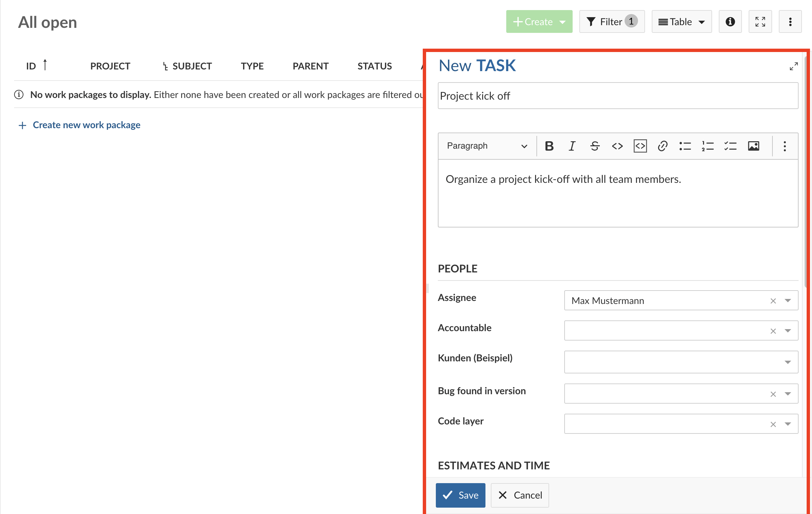Expand the Accountable field dropdown
The width and height of the screenshot is (812, 514).
(790, 329)
